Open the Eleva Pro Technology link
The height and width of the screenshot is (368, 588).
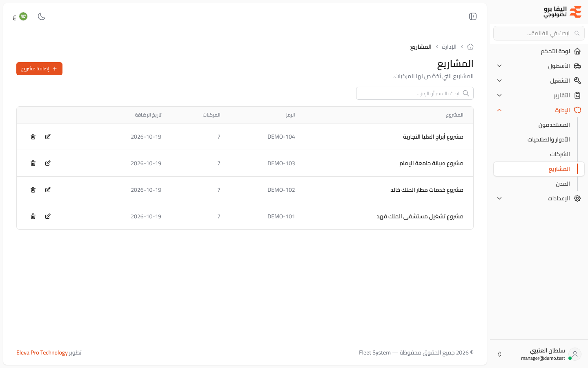(x=42, y=352)
